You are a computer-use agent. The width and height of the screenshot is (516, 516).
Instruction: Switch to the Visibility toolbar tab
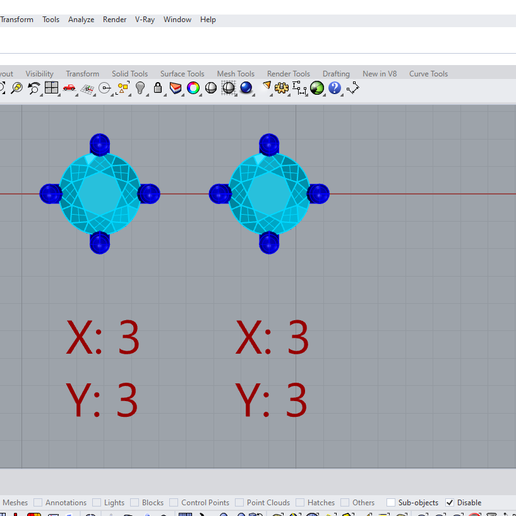click(39, 74)
